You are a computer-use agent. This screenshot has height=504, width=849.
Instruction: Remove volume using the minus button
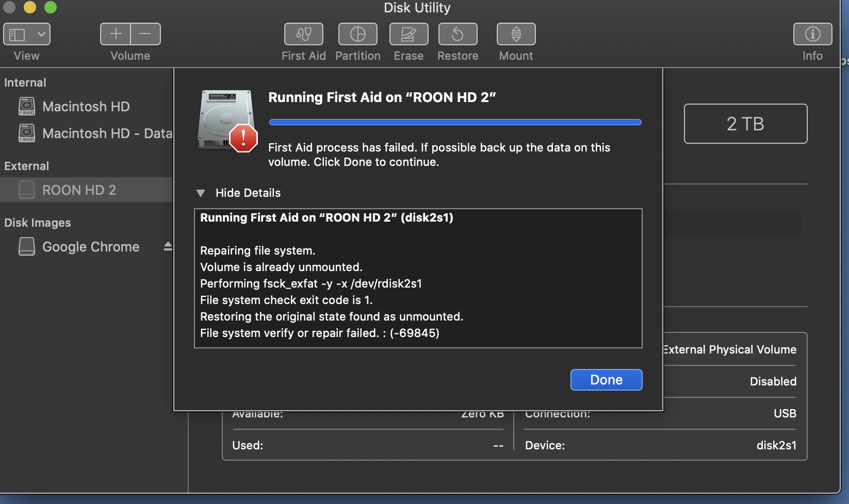[145, 35]
